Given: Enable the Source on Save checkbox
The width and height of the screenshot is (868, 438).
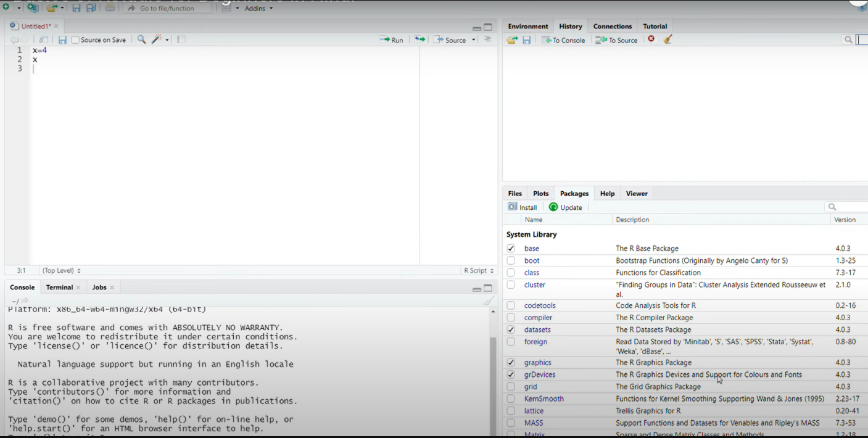Looking at the screenshot, I should [x=75, y=39].
